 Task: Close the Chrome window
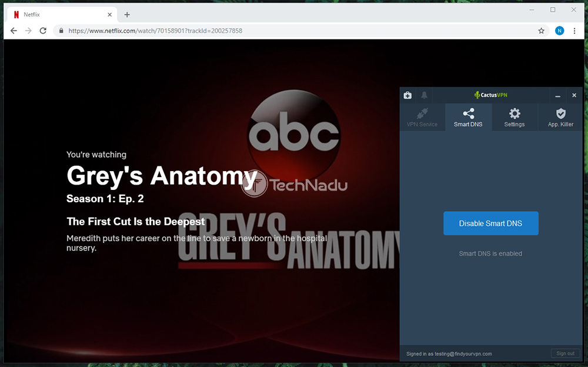click(574, 10)
